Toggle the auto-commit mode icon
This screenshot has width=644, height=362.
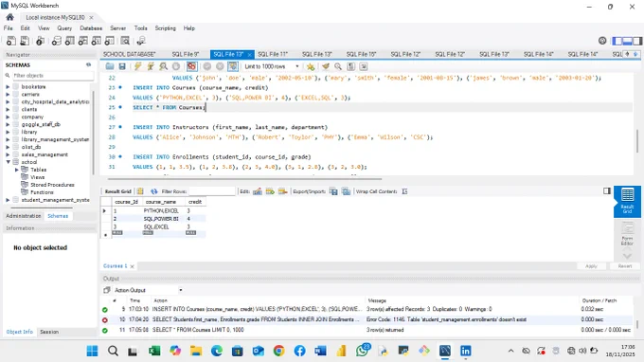(x=233, y=66)
